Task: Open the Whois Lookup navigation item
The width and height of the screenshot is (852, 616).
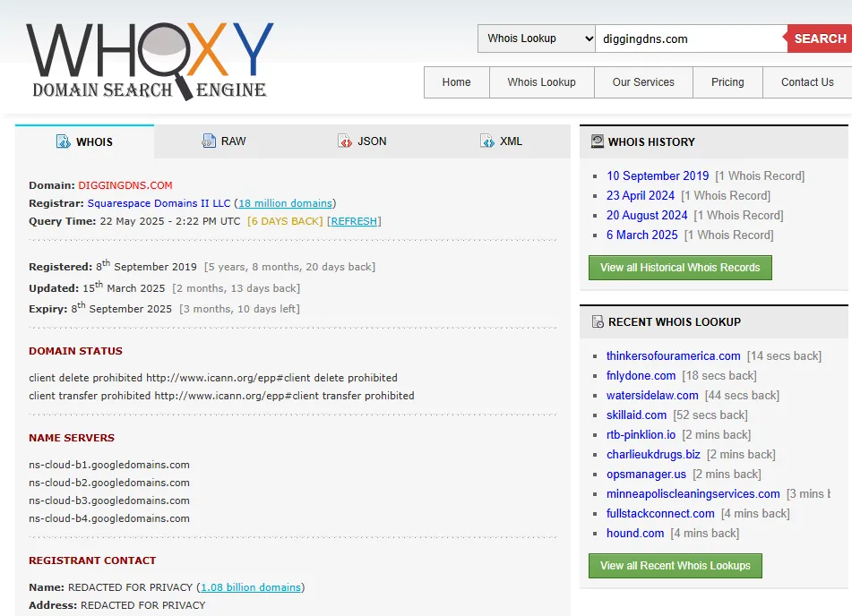Action: click(542, 82)
